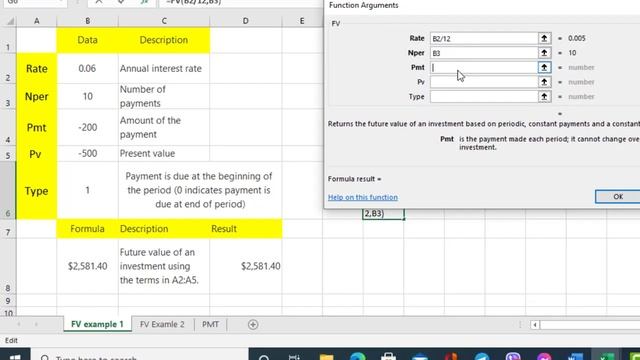
Task: Click the yellow Type label cell
Action: click(x=37, y=190)
